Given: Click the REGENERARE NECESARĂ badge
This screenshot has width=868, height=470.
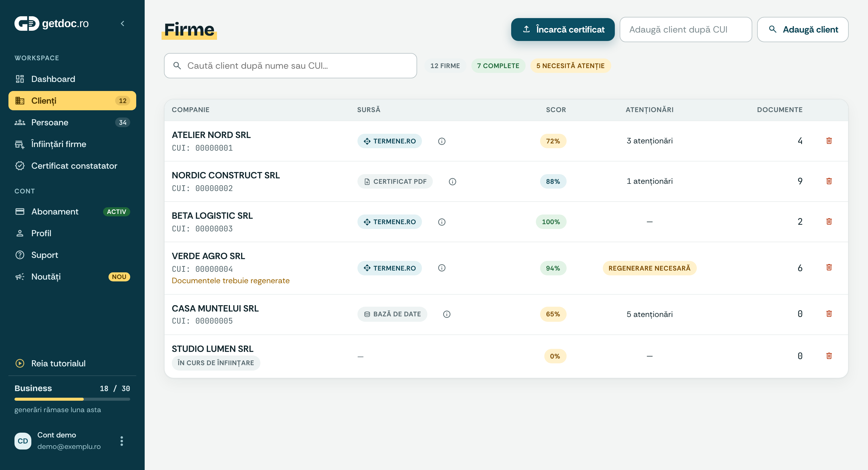Looking at the screenshot, I should click(x=649, y=268).
